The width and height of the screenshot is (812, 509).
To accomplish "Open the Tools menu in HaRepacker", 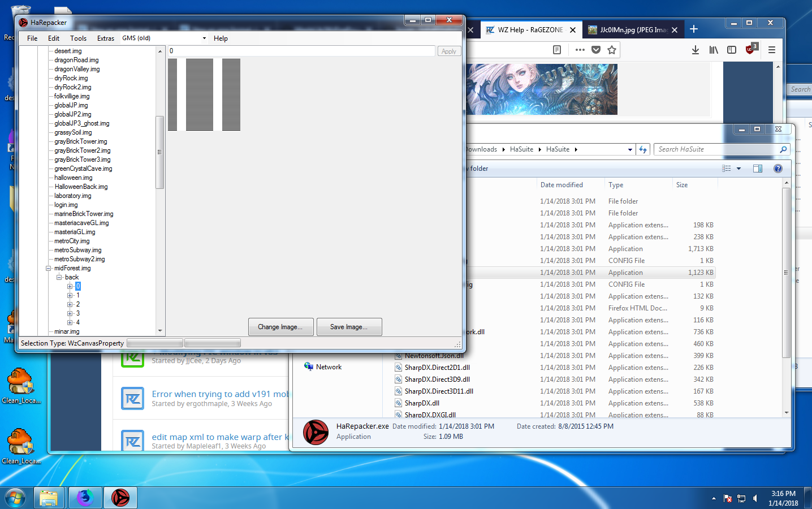I will (x=78, y=38).
